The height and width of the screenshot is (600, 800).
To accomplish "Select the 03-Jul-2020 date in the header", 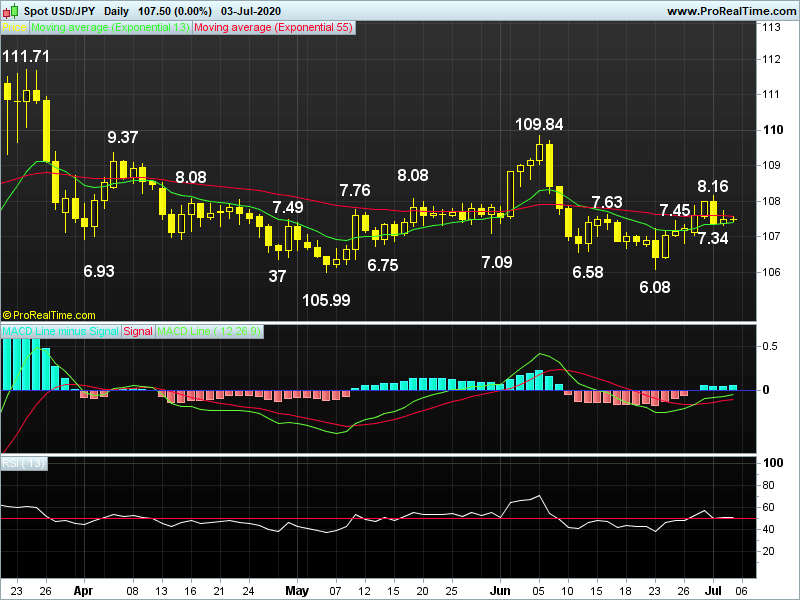I will point(250,10).
